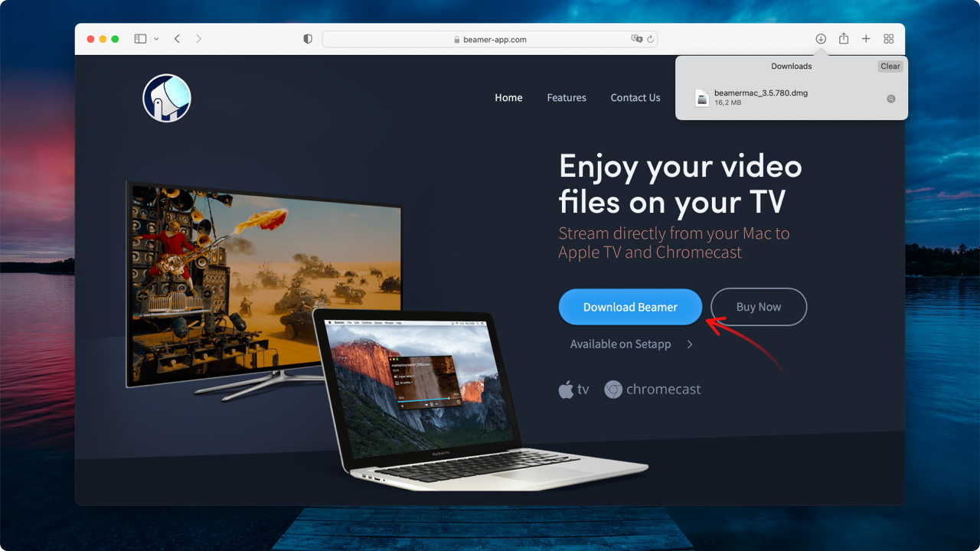This screenshot has width=980, height=551.
Task: Click the Chromecast logo
Action: 652,390
